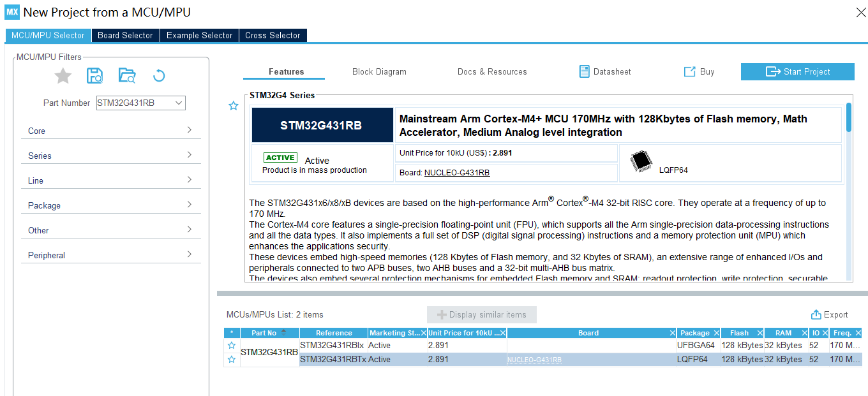Sort by RAM column header
This screenshot has height=396, width=868.
click(783, 333)
